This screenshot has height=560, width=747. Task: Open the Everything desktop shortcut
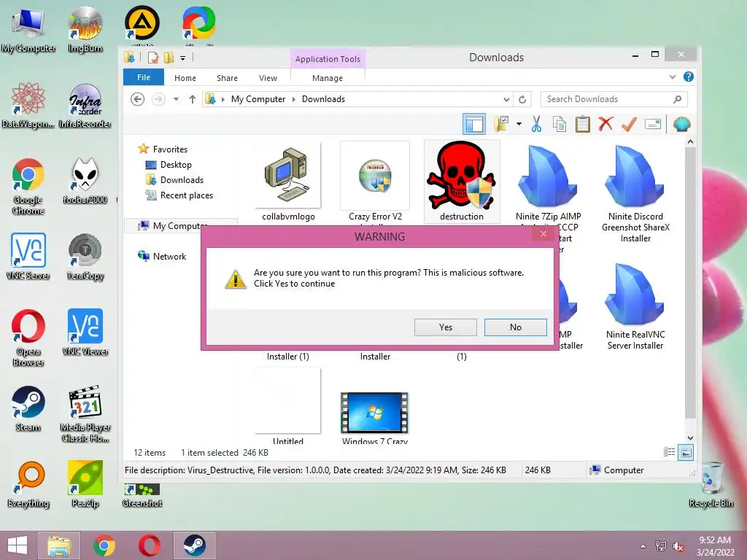28,484
